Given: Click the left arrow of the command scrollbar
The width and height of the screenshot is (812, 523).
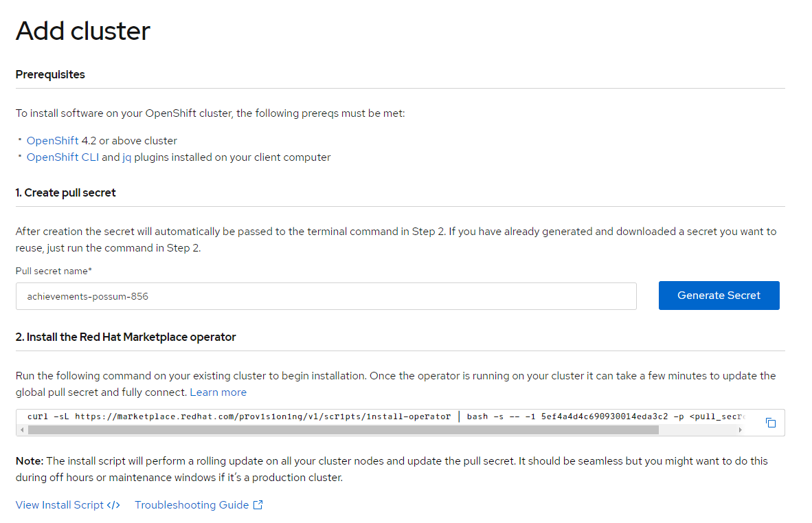Looking at the screenshot, I should [22, 430].
